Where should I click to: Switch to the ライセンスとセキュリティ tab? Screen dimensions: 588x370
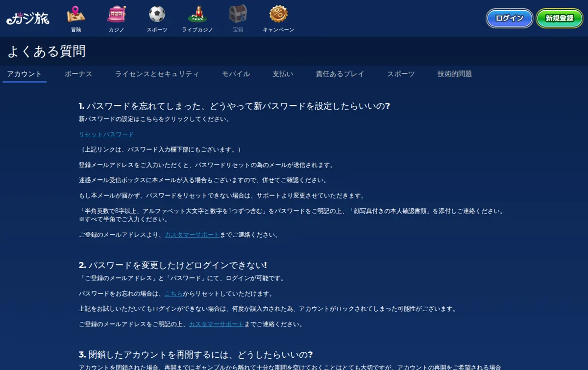pos(157,74)
